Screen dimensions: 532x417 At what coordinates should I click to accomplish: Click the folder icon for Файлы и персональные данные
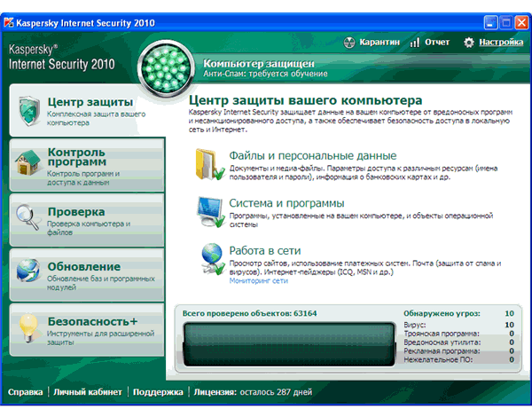point(209,164)
